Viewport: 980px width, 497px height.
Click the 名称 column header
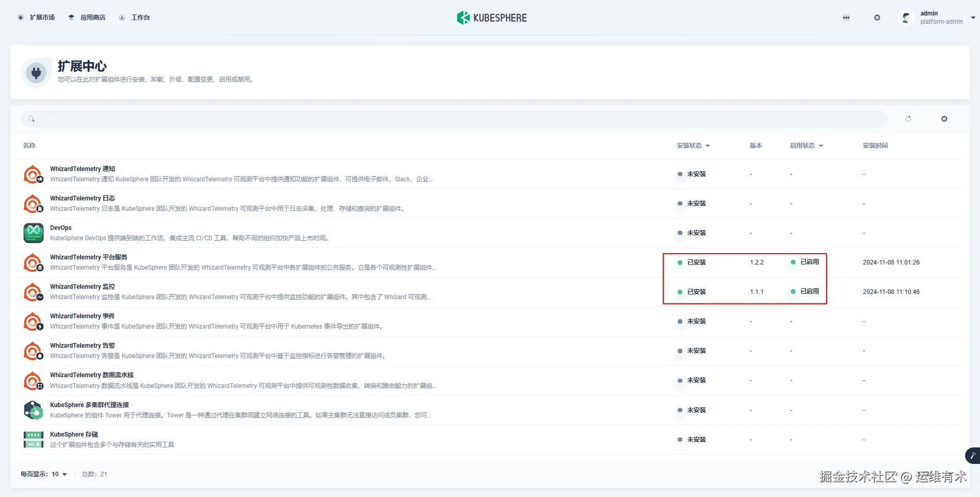pos(29,146)
